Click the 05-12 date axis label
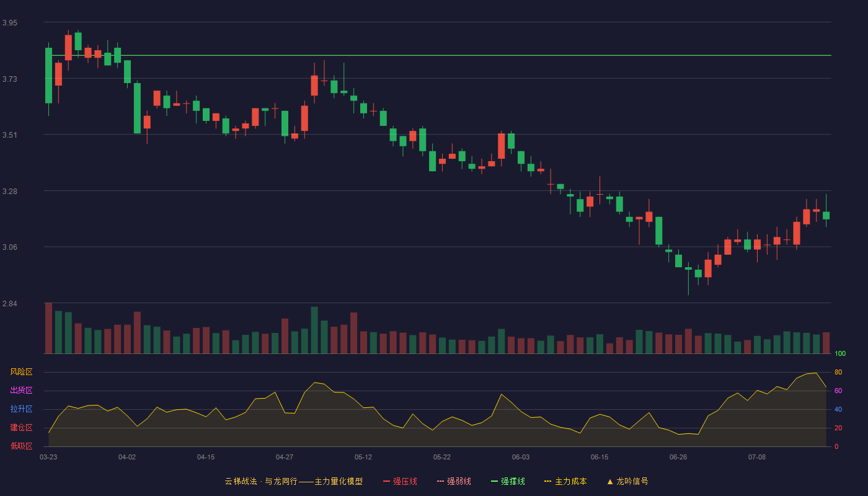The height and width of the screenshot is (496, 868). [363, 457]
